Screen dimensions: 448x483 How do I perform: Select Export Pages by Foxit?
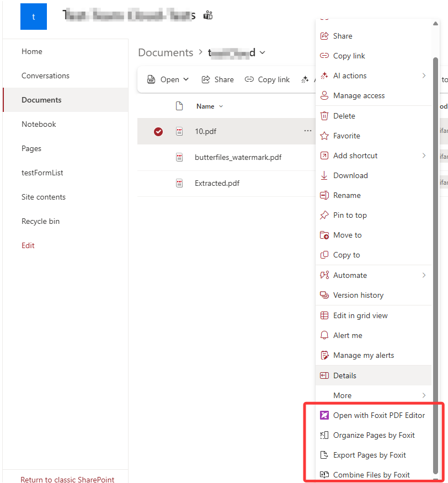(374, 455)
